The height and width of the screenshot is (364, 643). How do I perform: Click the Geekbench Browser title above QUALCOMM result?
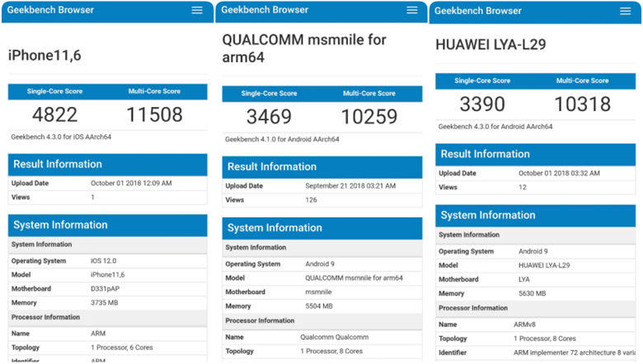[x=265, y=11]
